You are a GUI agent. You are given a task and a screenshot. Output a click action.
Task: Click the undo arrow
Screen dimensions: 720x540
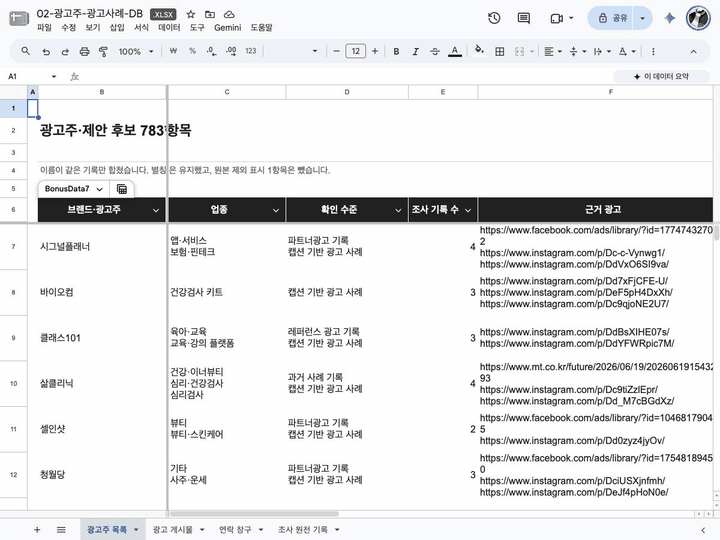[x=46, y=51]
